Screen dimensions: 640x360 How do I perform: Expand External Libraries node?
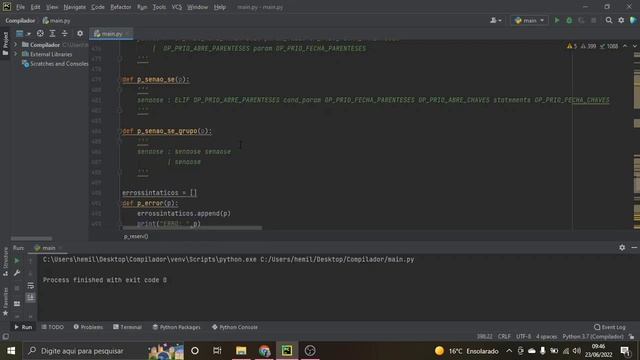[16, 54]
